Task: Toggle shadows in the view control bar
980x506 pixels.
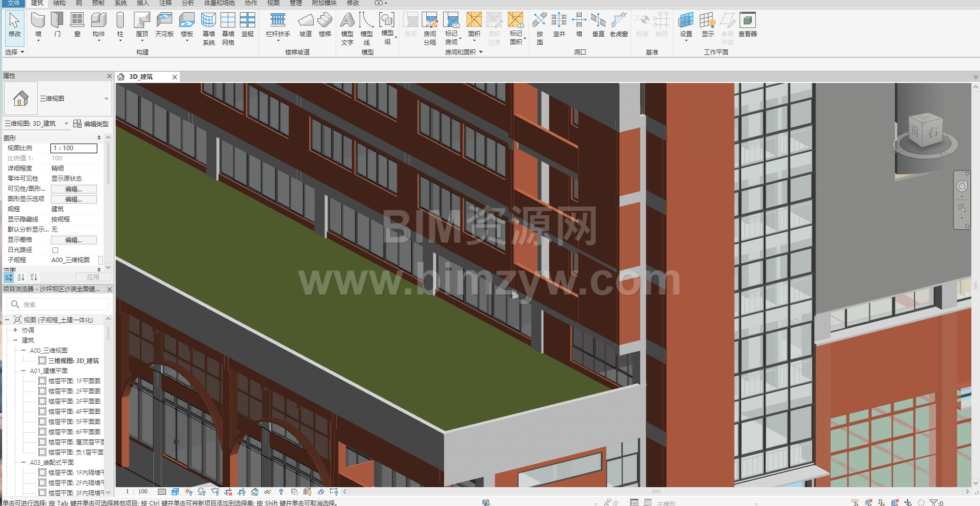Action: [x=202, y=492]
